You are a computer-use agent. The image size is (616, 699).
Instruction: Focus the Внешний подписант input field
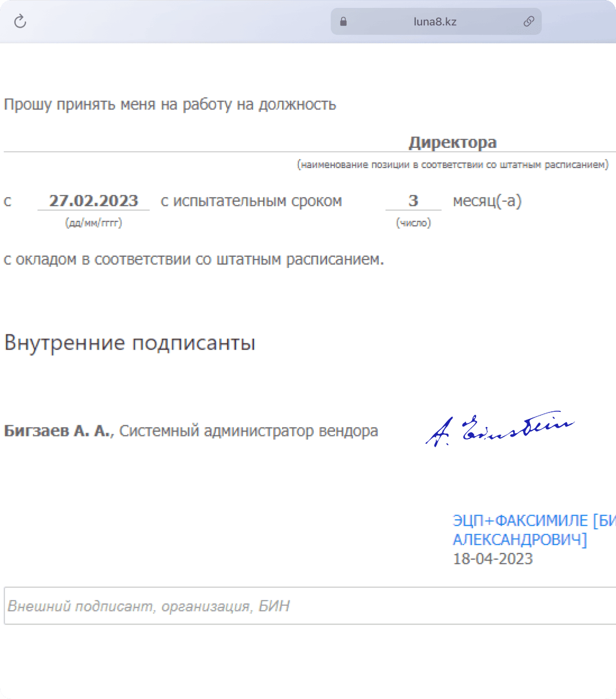(309, 606)
